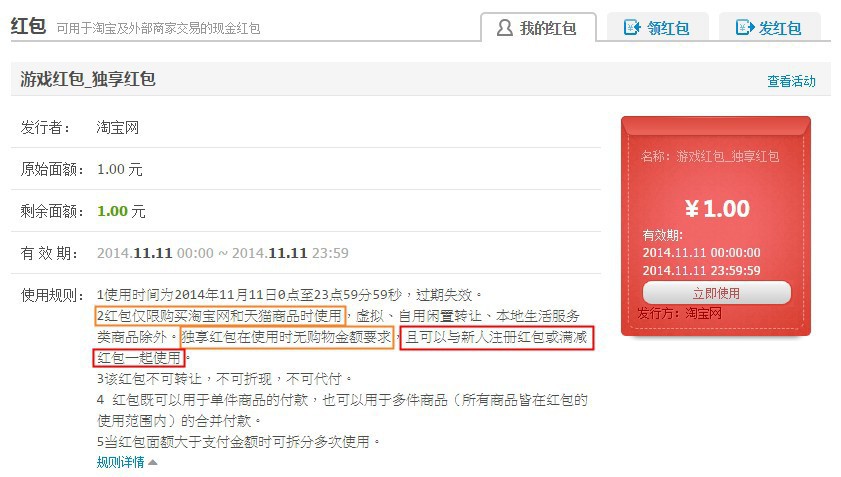Open the 领红包 tab
The height and width of the screenshot is (477, 841).
tap(658, 27)
